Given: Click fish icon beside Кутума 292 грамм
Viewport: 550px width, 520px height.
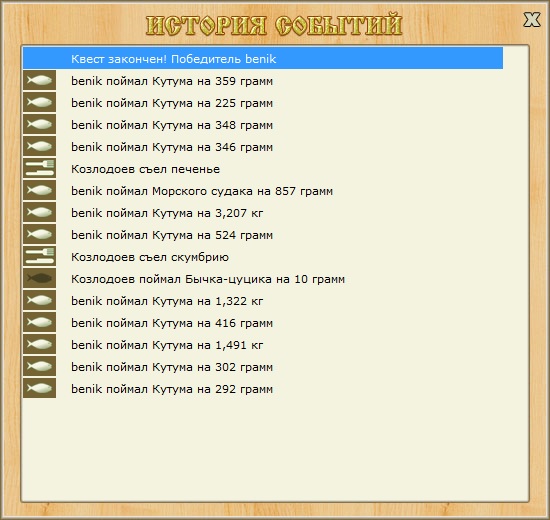Looking at the screenshot, I should [39, 388].
